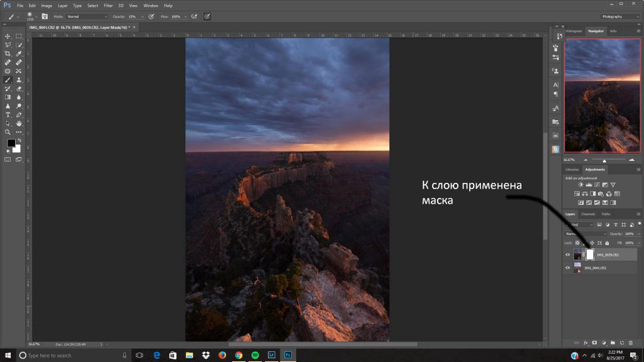The width and height of the screenshot is (644, 362).
Task: Open Lightroom from the taskbar
Action: 272,355
